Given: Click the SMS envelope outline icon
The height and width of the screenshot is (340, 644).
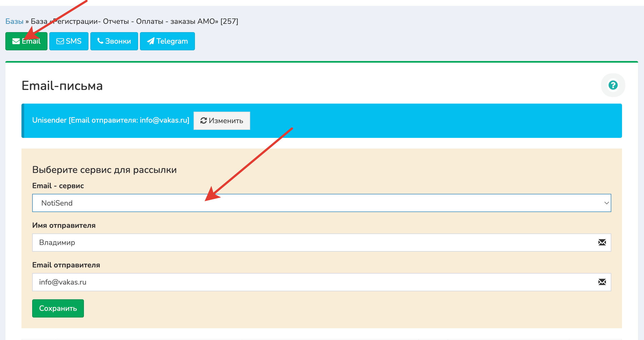Looking at the screenshot, I should pyautogui.click(x=60, y=41).
